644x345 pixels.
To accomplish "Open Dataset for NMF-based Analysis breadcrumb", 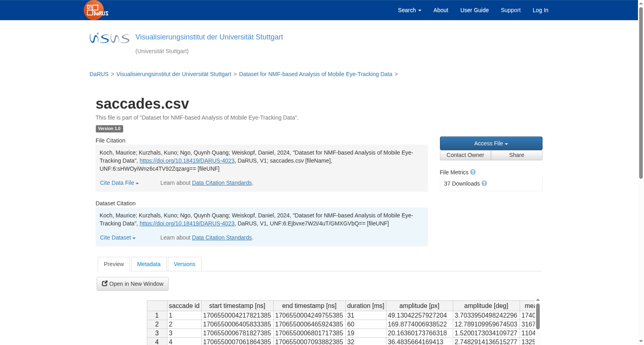I will [x=316, y=74].
